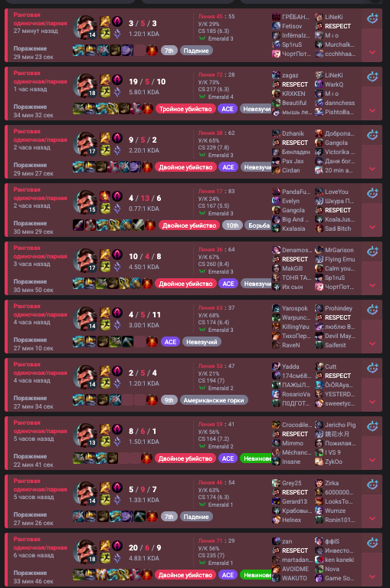The width and height of the screenshot is (390, 588).
Task: Open the profile of player Jericho Pig
Action: pos(340,425)
